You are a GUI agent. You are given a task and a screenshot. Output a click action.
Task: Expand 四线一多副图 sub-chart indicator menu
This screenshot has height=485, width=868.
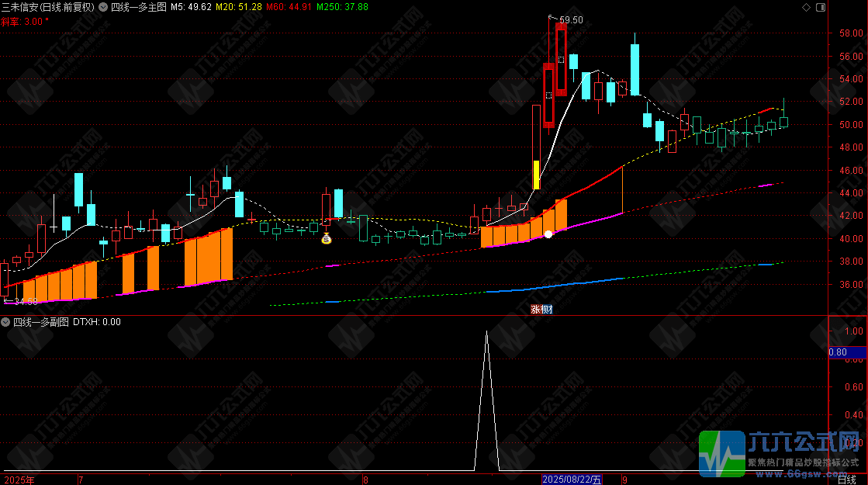pyautogui.click(x=5, y=322)
